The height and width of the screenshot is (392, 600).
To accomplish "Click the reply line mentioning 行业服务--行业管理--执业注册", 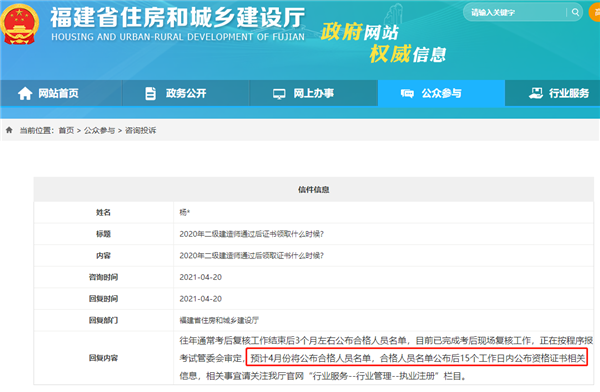I will click(x=323, y=376).
